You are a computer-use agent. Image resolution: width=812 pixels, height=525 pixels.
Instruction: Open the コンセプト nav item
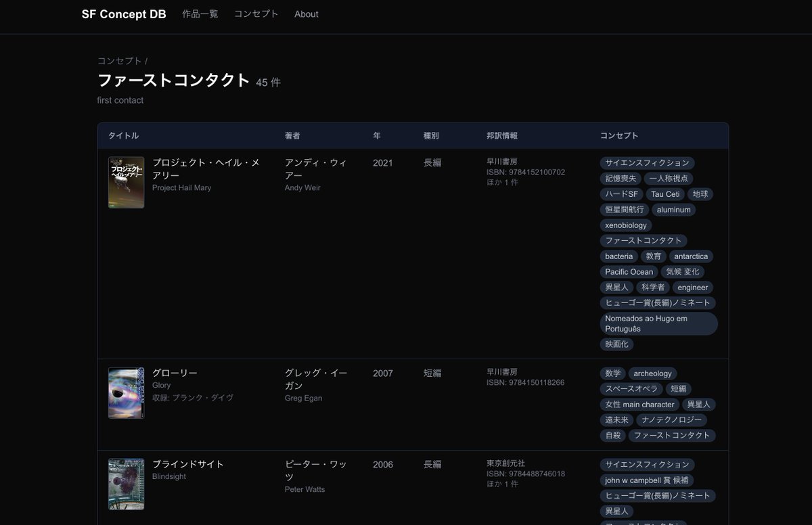pyautogui.click(x=256, y=14)
